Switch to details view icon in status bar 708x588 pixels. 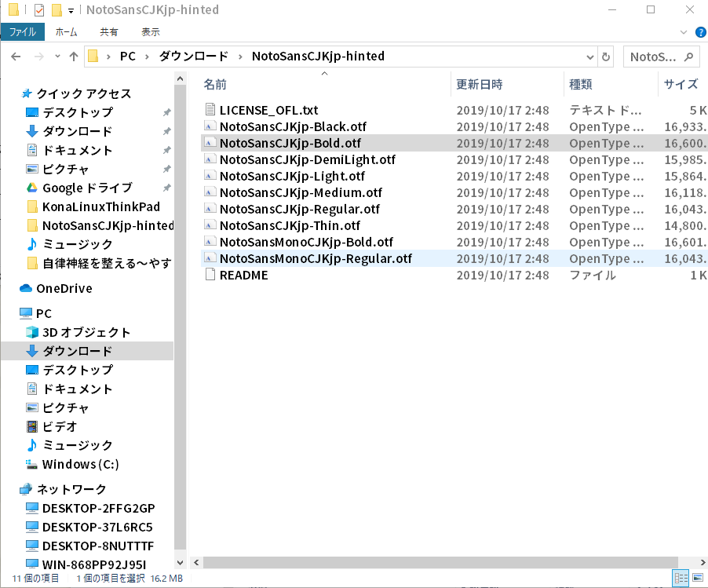point(681,578)
